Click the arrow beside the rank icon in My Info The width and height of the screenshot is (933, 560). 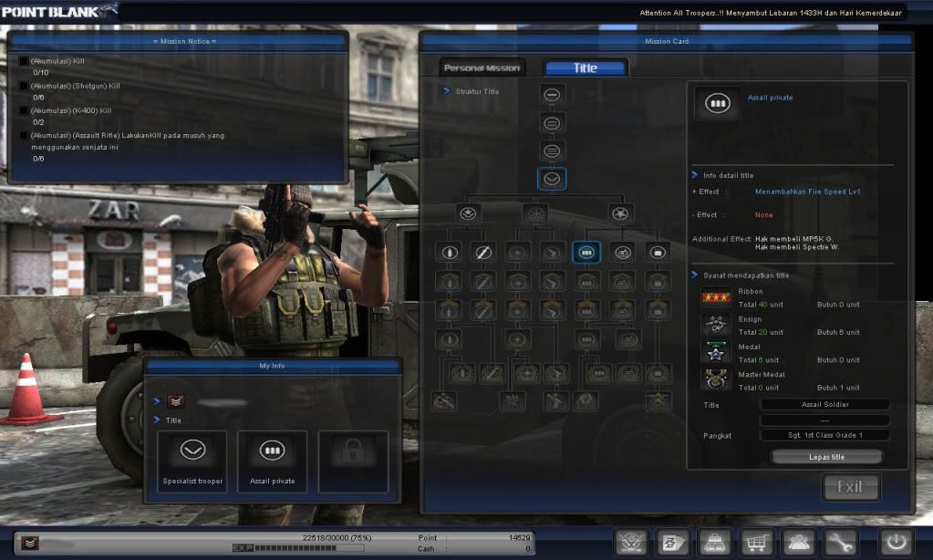click(157, 401)
